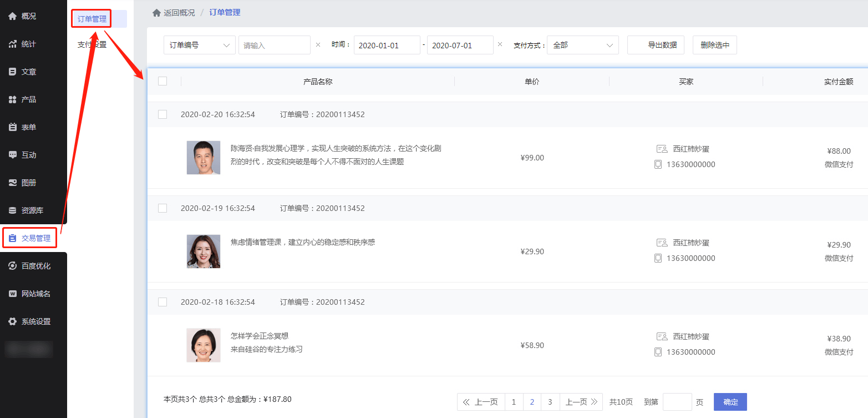The width and height of the screenshot is (868, 418).
Task: Click the 请输入 search input field
Action: click(x=274, y=44)
